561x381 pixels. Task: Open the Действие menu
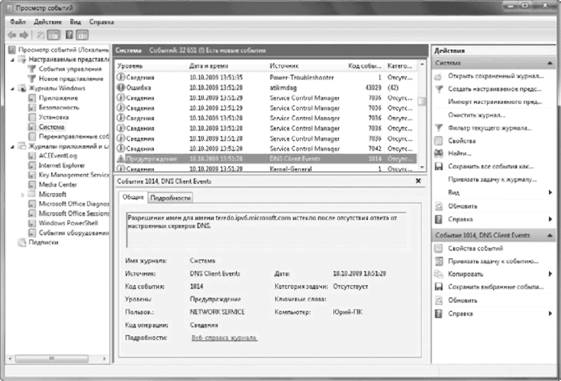click(48, 22)
